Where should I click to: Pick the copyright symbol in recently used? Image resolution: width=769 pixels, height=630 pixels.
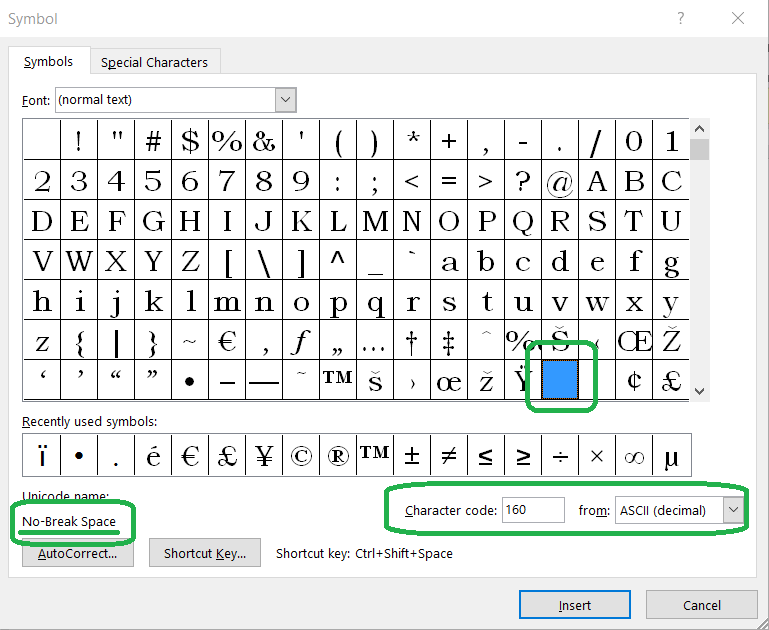coord(301,456)
